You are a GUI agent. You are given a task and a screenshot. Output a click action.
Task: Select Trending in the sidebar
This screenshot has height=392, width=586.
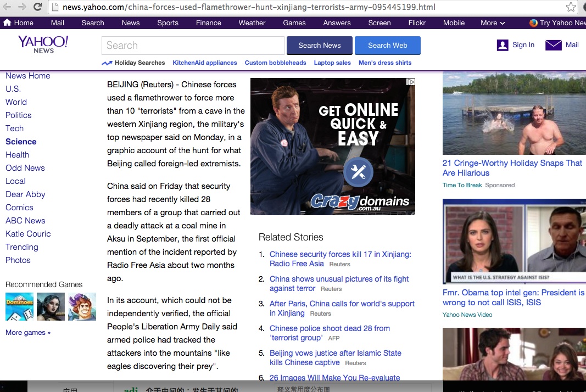[x=21, y=247]
